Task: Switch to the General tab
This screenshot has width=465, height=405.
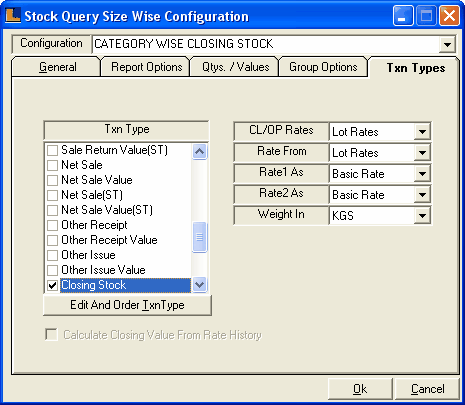Action: click(x=56, y=67)
